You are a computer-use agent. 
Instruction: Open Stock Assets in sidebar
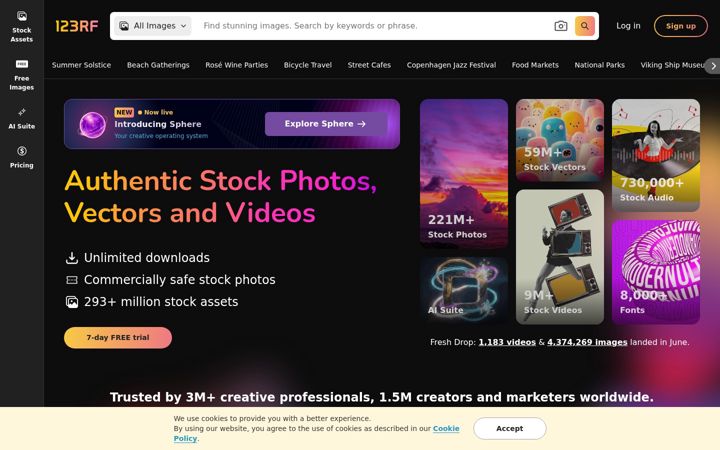click(22, 27)
